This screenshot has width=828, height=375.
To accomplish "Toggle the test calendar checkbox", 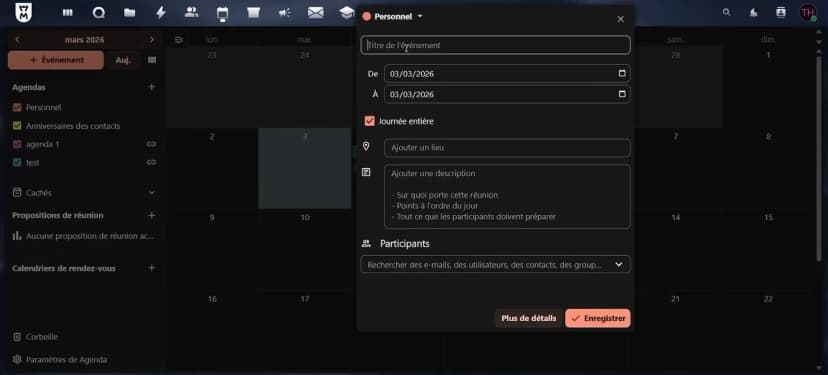I will (x=17, y=163).
